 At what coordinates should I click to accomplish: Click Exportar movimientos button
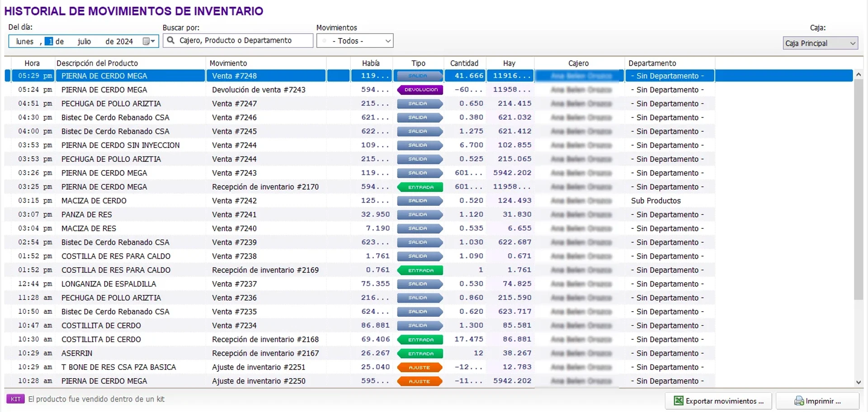pos(718,401)
